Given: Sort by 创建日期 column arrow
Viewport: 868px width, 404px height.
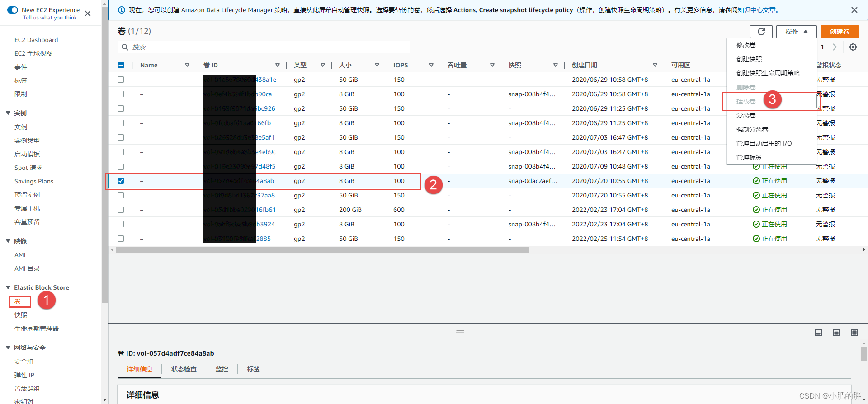Looking at the screenshot, I should [x=655, y=65].
